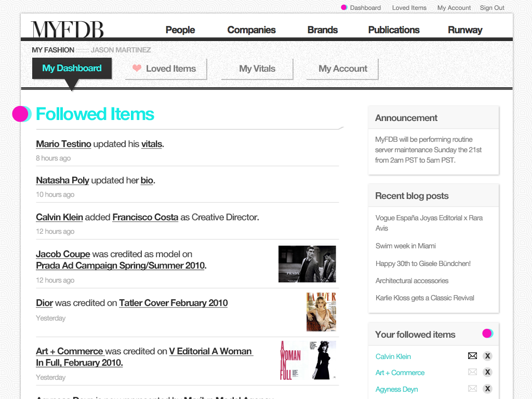Open the My Vitals tab
Screen dimensions: 532x399
tap(257, 69)
